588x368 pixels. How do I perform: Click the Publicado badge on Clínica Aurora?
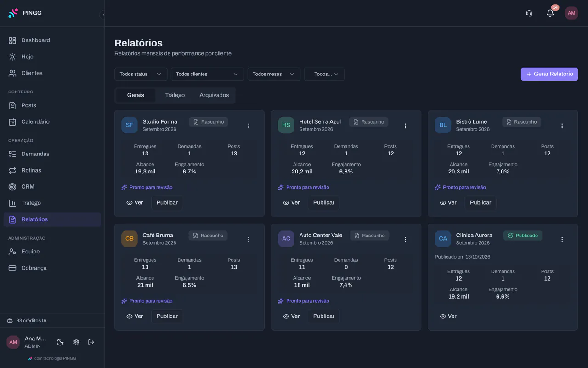pos(523,236)
